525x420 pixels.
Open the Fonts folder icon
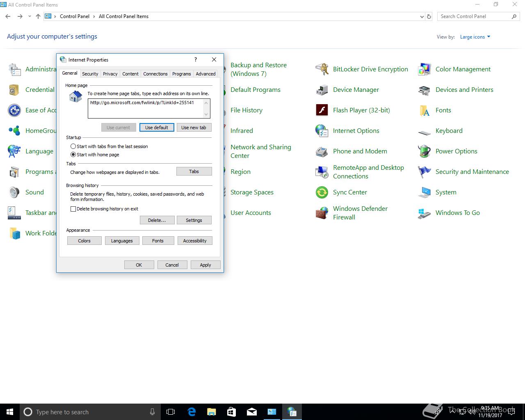pyautogui.click(x=425, y=110)
